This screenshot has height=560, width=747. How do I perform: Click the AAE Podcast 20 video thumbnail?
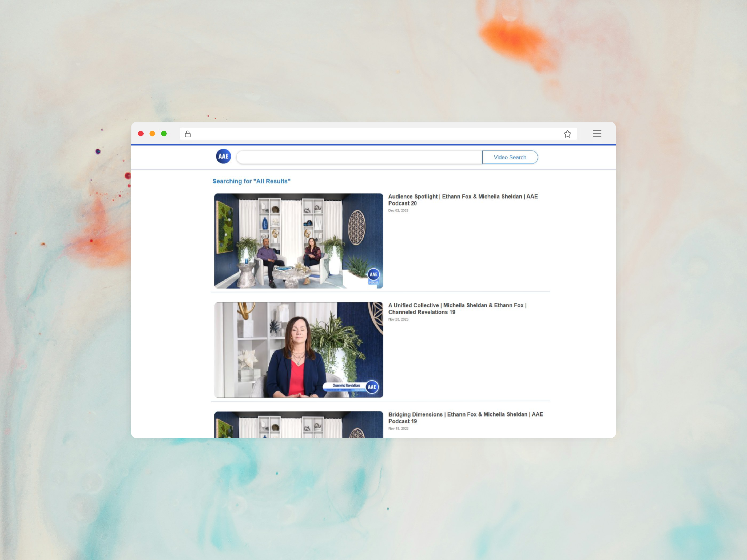(299, 241)
